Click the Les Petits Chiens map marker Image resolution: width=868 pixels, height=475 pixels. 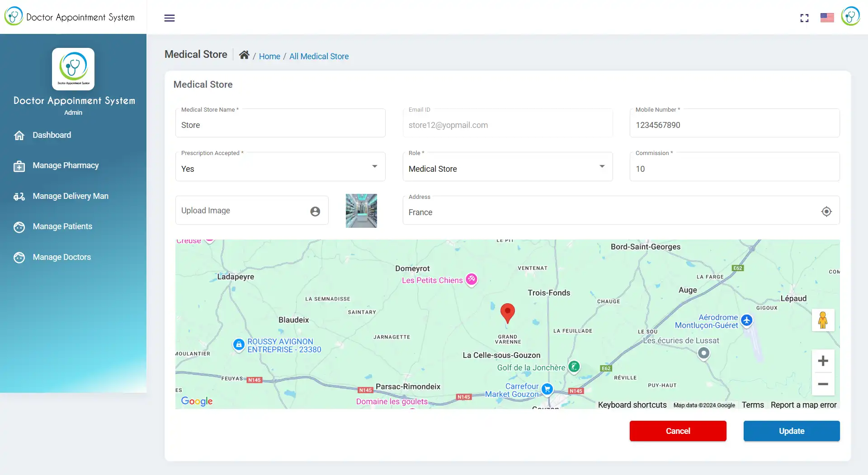[472, 280]
